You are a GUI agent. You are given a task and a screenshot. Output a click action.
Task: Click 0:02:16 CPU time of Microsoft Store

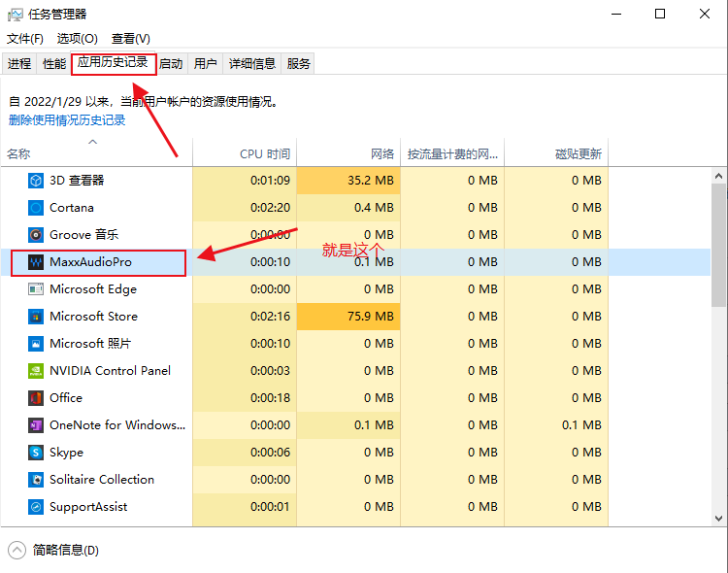(x=270, y=317)
